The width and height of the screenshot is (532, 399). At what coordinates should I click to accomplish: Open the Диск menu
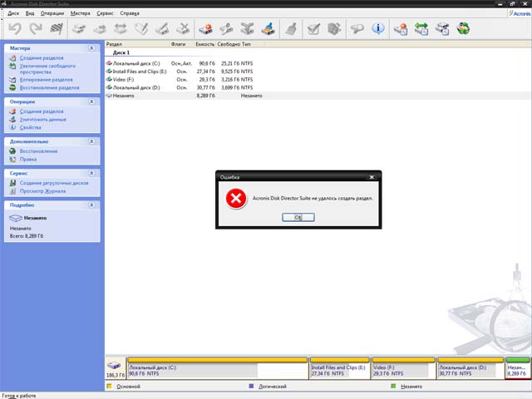coord(13,13)
